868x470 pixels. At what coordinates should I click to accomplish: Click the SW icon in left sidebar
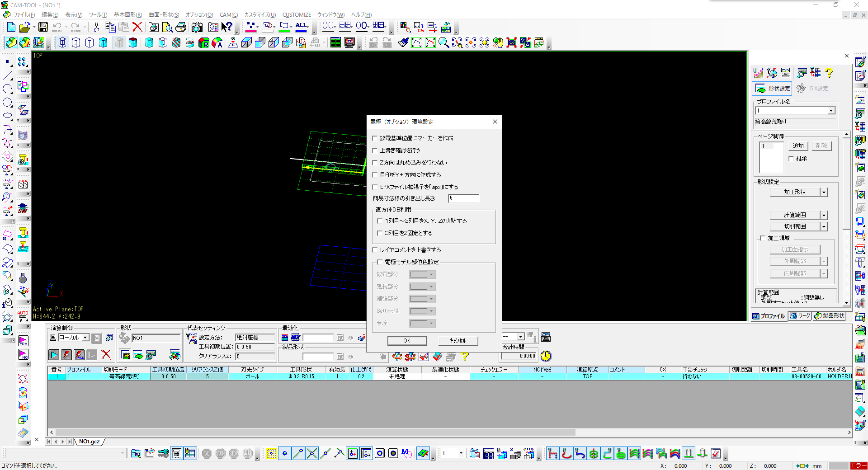[x=23, y=209]
